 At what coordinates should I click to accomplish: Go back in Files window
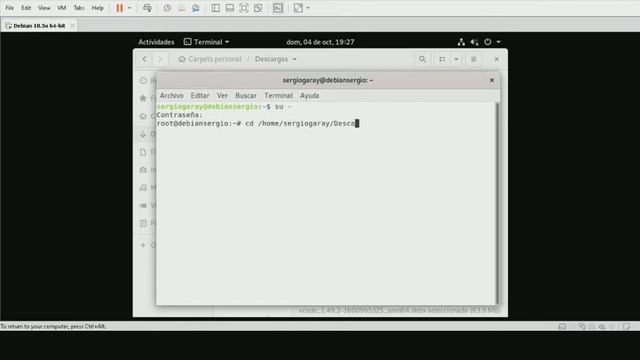point(144,59)
